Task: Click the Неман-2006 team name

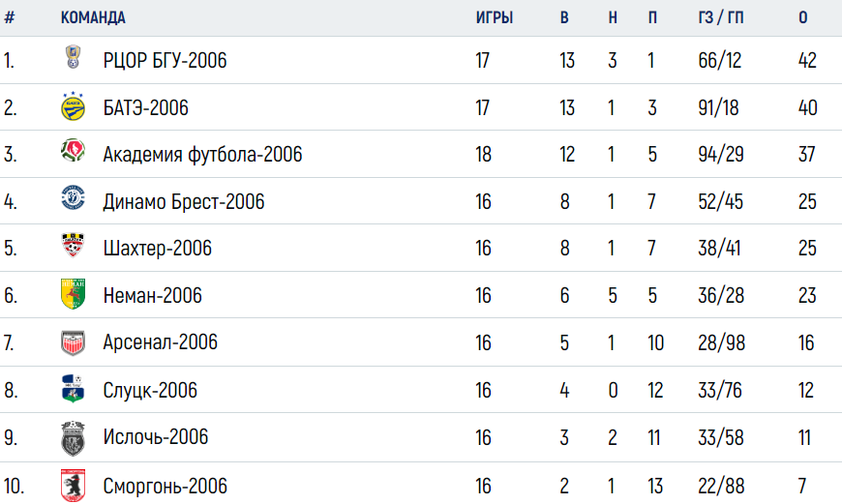Action: pyautogui.click(x=153, y=295)
